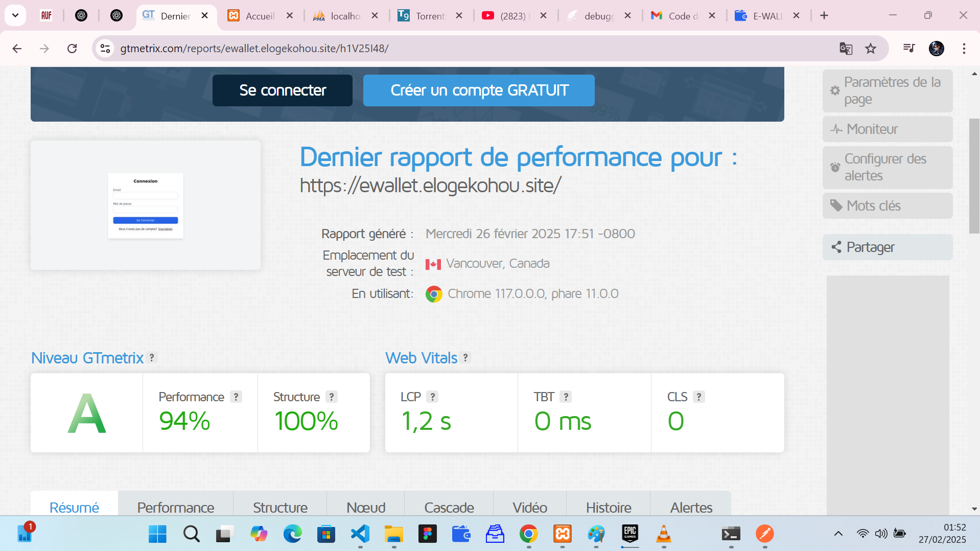Open the Chrome profile avatar
Viewport: 980px width, 551px height.
[x=937, y=49]
